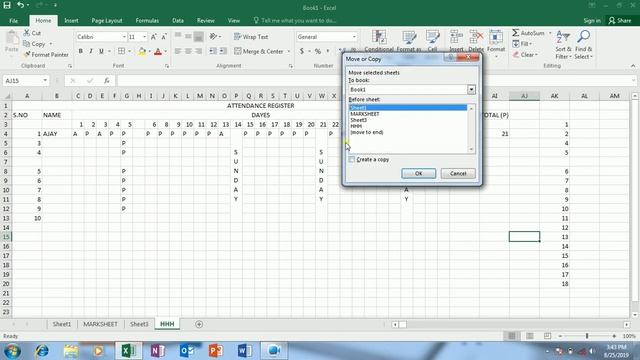Viewport: 640px width, 360px height.
Task: Click the Tell me search box
Action: point(295,20)
